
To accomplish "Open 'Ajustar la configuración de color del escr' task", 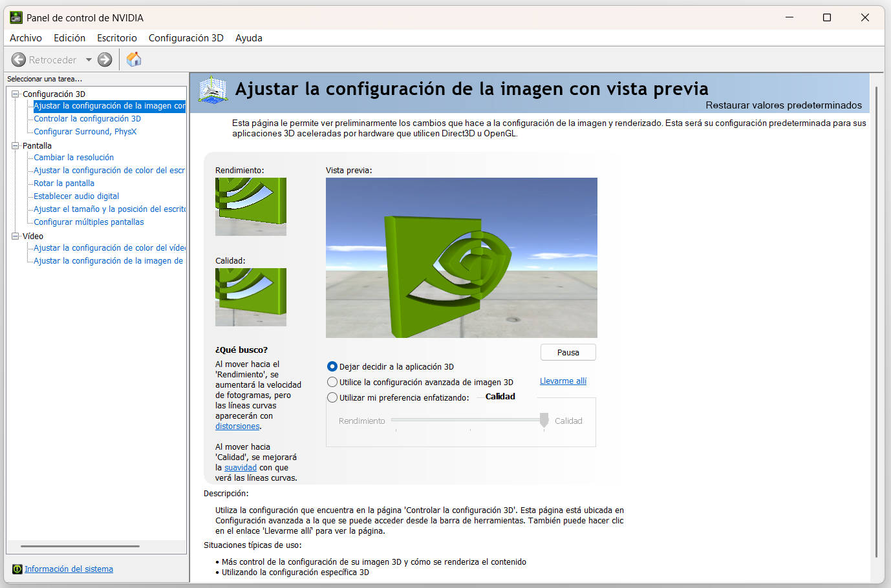I will point(109,171).
